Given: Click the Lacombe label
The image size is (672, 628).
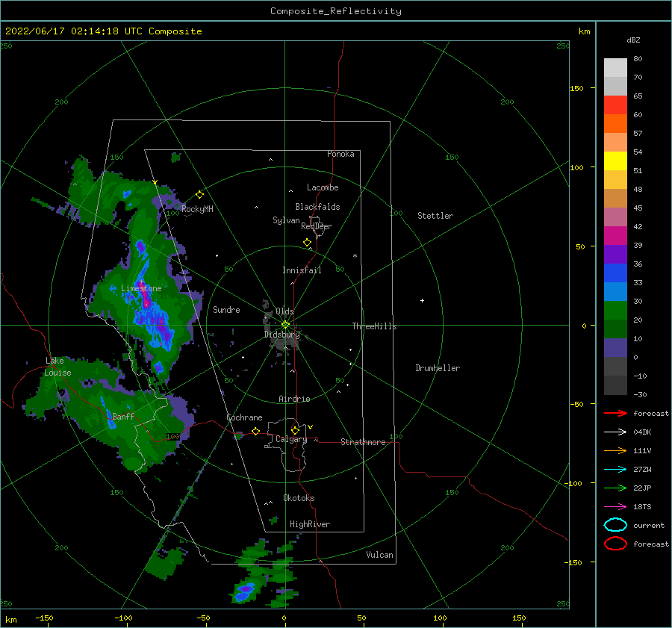Looking at the screenshot, I should coord(323,187).
